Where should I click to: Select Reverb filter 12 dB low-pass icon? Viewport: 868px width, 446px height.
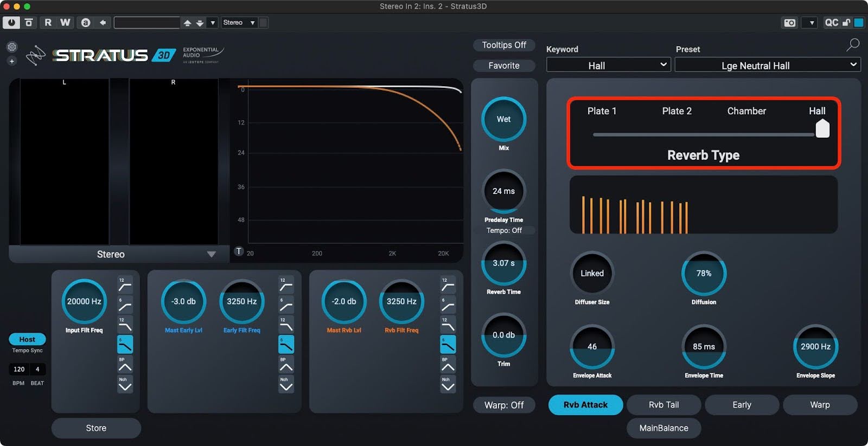point(448,325)
